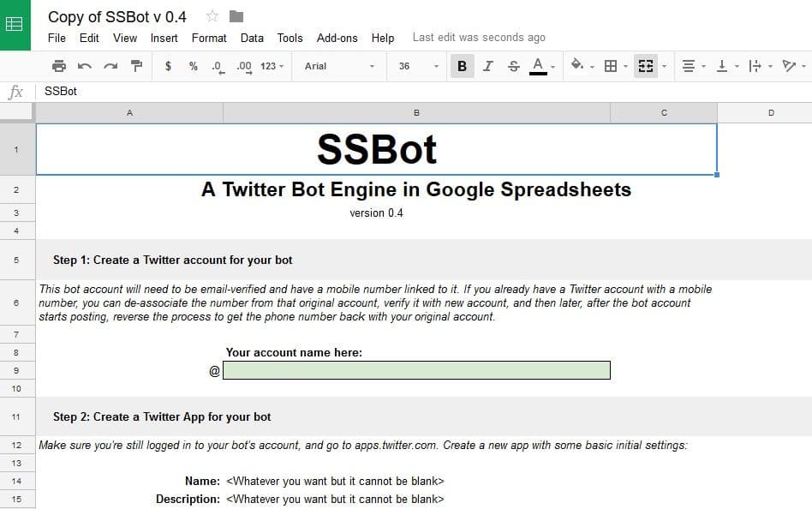Open the Help menu

click(x=383, y=38)
